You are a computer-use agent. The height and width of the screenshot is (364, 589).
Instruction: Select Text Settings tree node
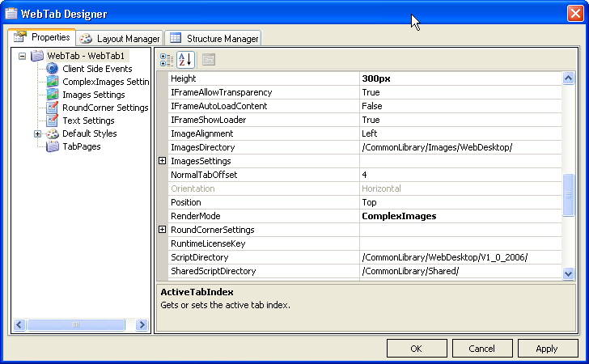[x=88, y=121]
